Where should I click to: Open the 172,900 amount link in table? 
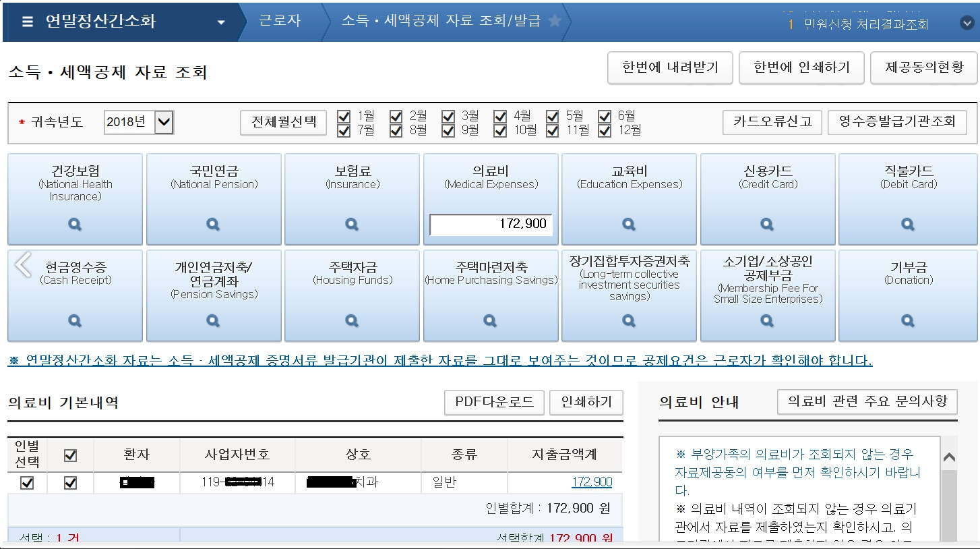pos(592,482)
